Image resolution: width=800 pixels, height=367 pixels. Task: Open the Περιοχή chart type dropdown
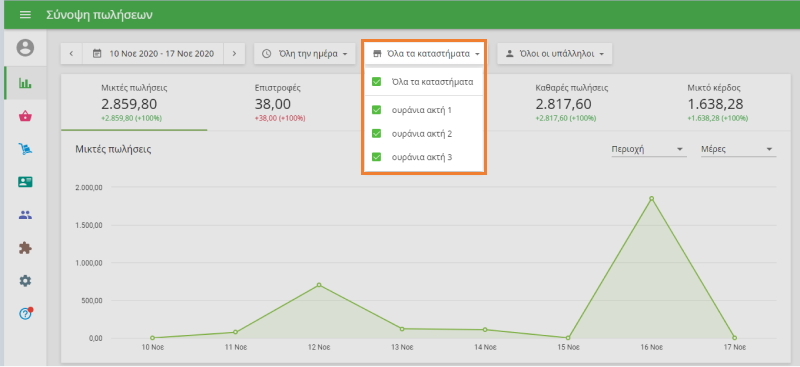[x=648, y=150]
